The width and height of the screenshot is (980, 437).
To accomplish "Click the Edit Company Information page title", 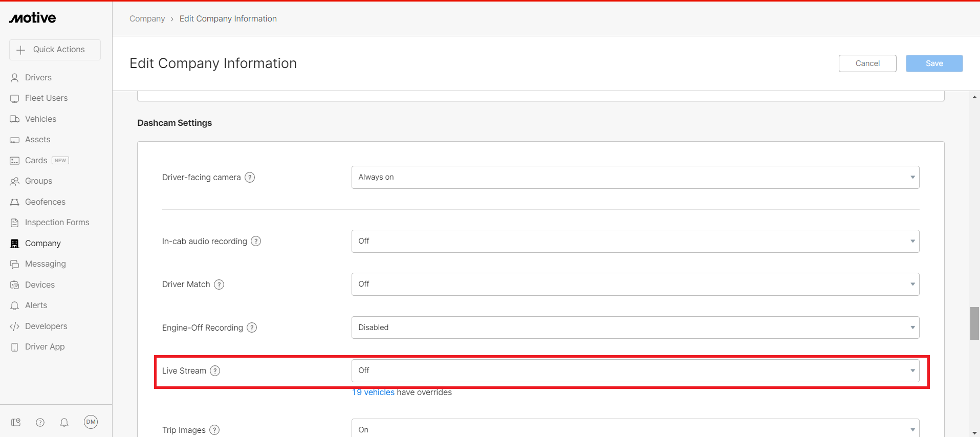I will 213,63.
